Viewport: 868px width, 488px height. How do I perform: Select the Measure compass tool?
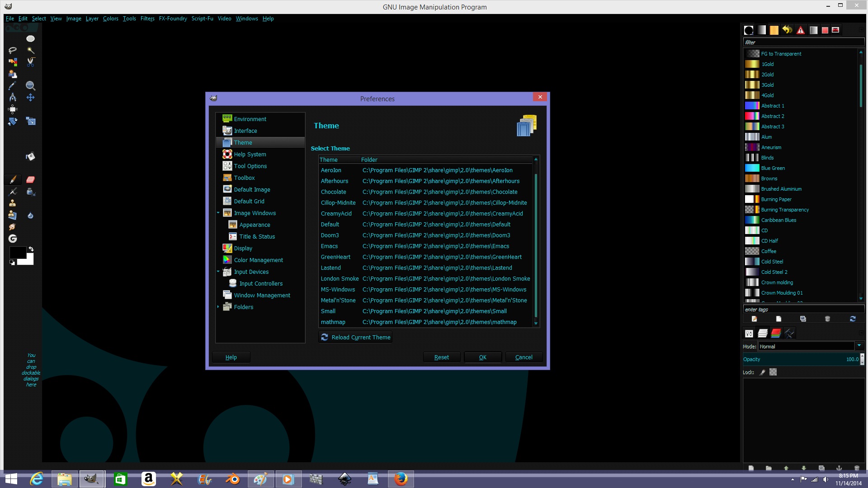pos(13,98)
